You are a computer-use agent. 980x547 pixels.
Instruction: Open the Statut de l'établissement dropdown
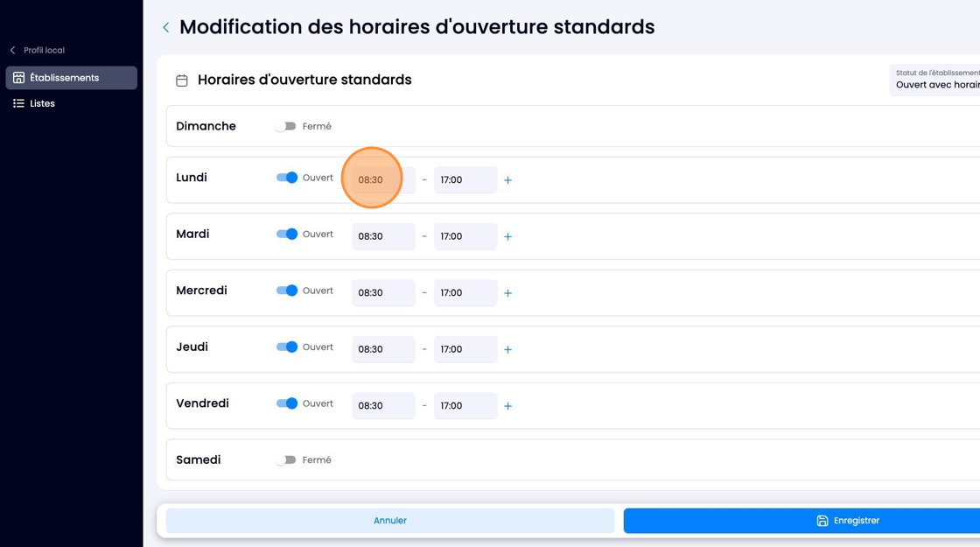(935, 80)
